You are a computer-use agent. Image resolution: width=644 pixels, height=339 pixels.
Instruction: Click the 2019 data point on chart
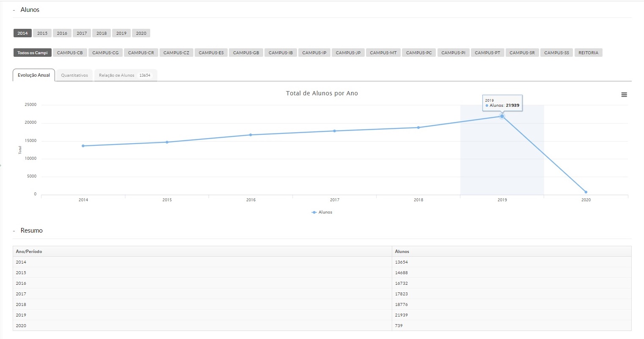click(x=502, y=116)
